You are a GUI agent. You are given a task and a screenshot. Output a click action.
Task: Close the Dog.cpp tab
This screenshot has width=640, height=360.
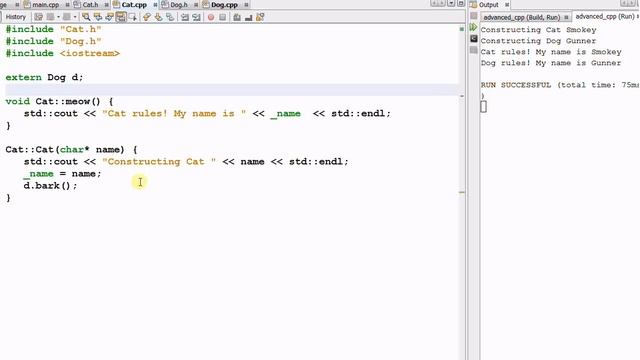point(246,5)
